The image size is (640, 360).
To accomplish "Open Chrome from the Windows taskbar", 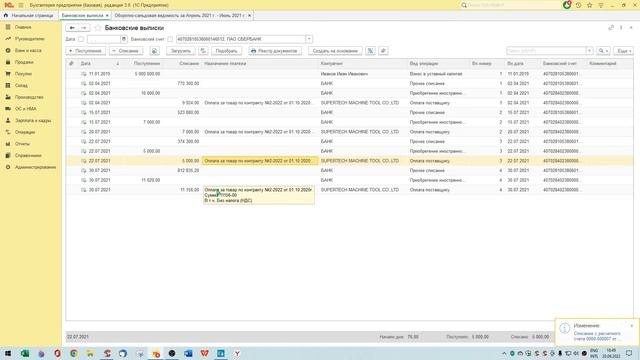I will [x=74, y=353].
